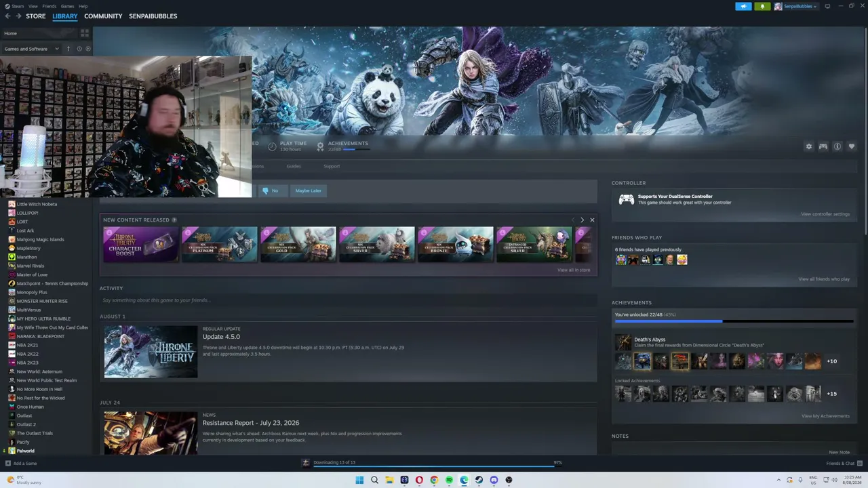The image size is (868, 488).
Task: Show previous new content items arrow
Action: pyautogui.click(x=573, y=220)
